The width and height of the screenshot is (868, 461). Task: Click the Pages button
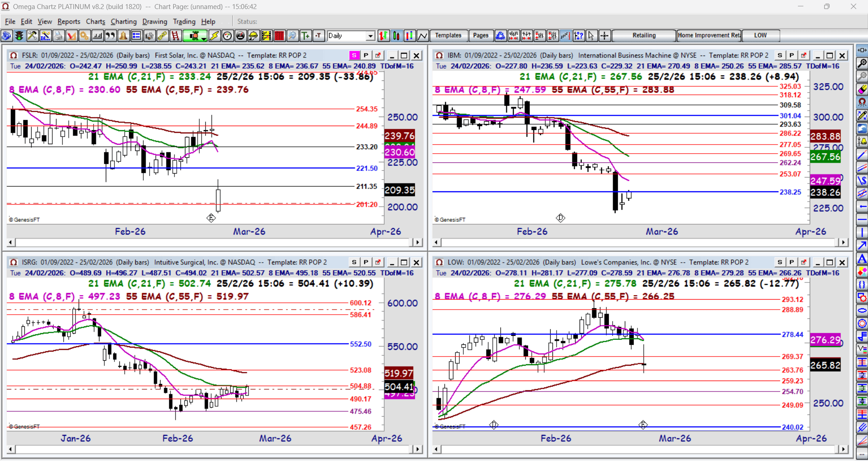click(x=481, y=36)
